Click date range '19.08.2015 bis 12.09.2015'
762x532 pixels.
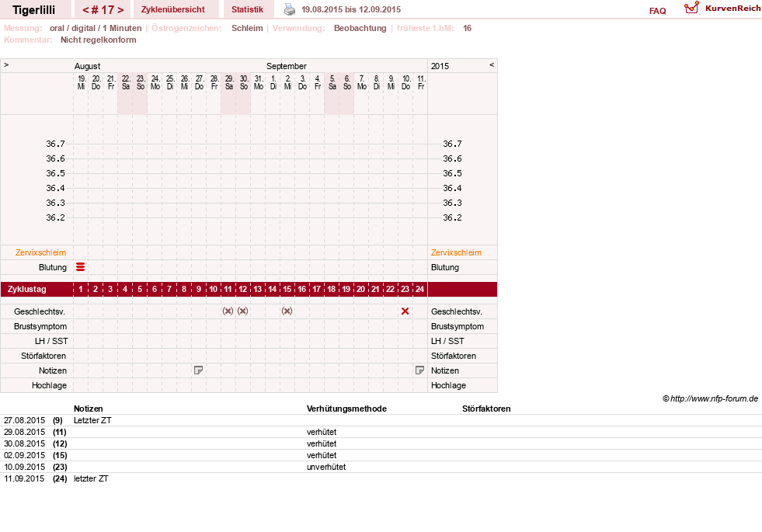(351, 9)
